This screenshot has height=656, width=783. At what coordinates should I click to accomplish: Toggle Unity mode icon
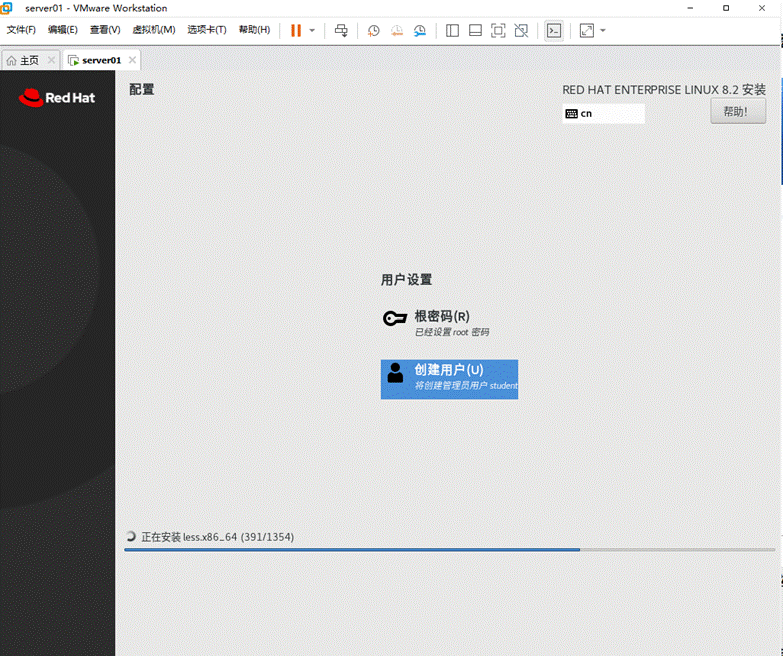coord(521,30)
